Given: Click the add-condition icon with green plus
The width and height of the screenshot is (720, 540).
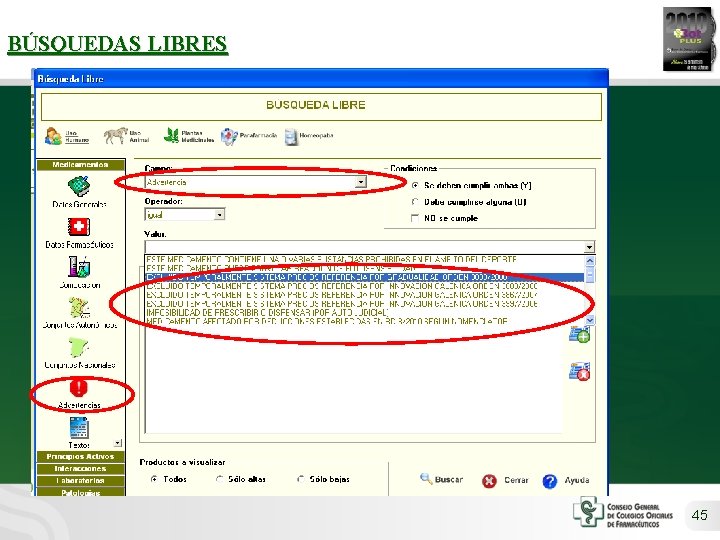Looking at the screenshot, I should (579, 335).
